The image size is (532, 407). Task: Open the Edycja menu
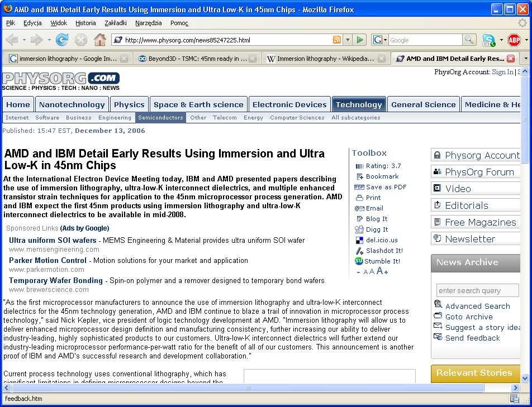pos(32,23)
